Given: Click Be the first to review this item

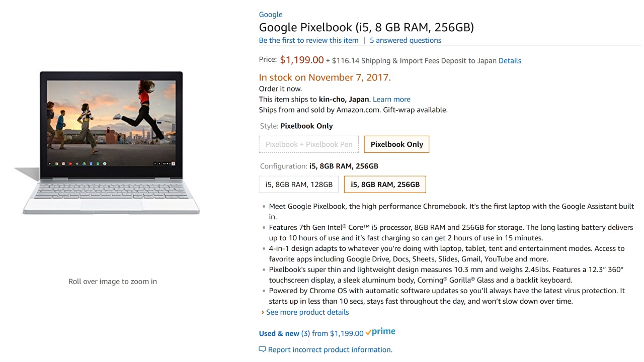Looking at the screenshot, I should click(x=308, y=40).
